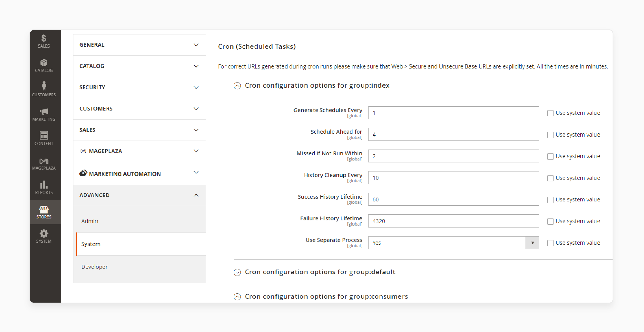644x332 pixels.
Task: Open the Reports bar chart icon in sidebar
Action: [44, 184]
